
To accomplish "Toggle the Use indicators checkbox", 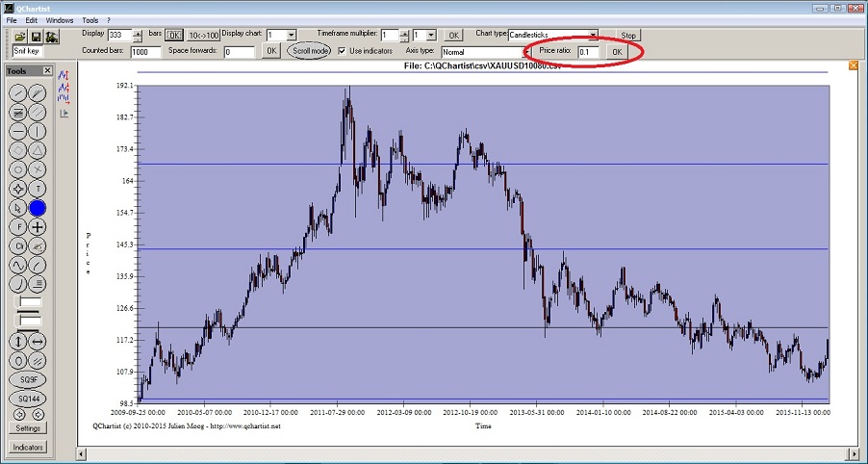I will tap(343, 51).
